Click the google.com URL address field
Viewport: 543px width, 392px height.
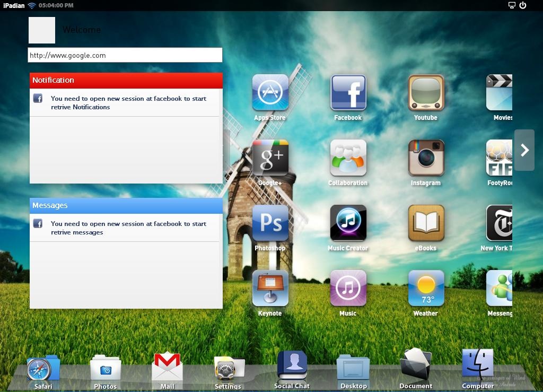click(125, 55)
